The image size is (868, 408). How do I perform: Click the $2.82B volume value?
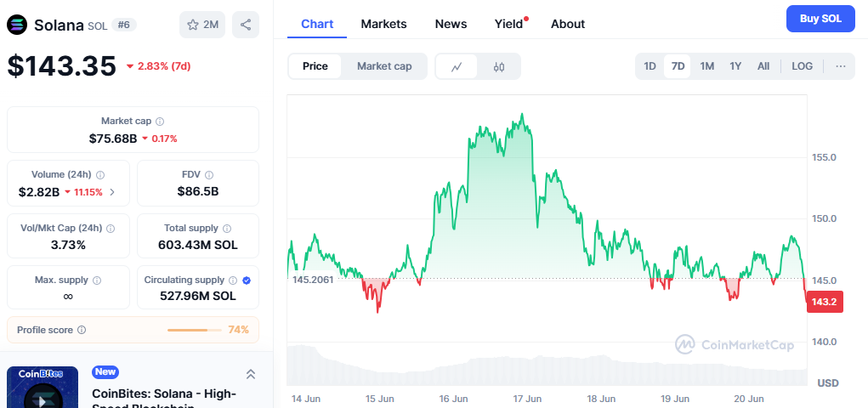(39, 192)
